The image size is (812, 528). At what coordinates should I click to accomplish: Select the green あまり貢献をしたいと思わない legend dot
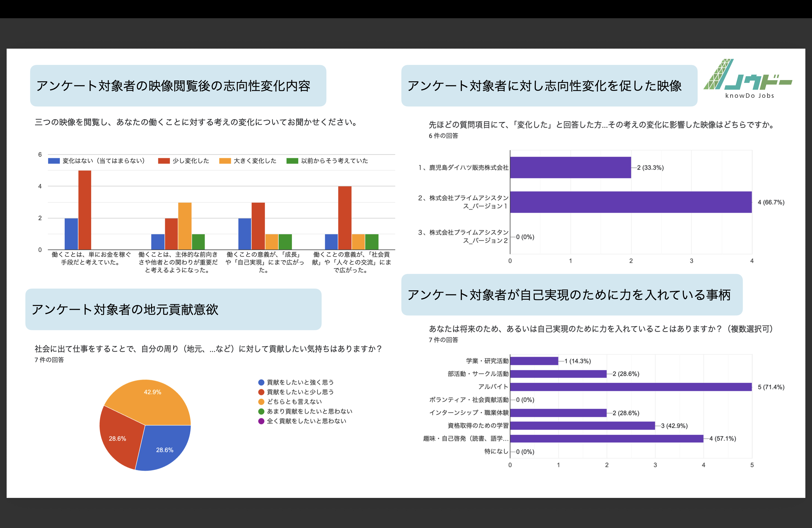point(261,411)
